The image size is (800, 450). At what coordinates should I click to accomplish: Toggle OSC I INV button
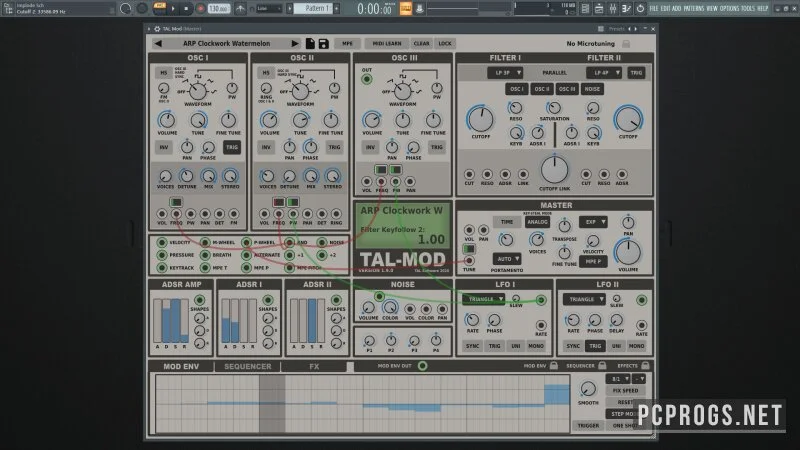pyautogui.click(x=164, y=147)
